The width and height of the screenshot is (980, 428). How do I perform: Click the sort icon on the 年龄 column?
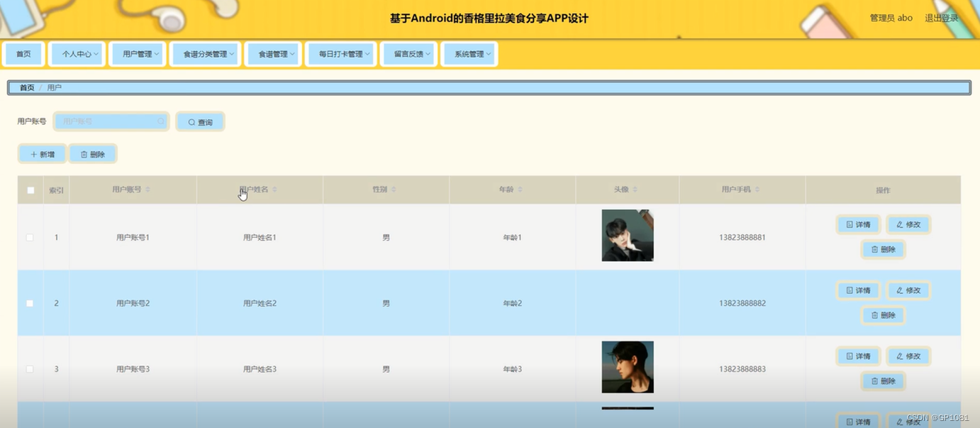click(x=521, y=189)
